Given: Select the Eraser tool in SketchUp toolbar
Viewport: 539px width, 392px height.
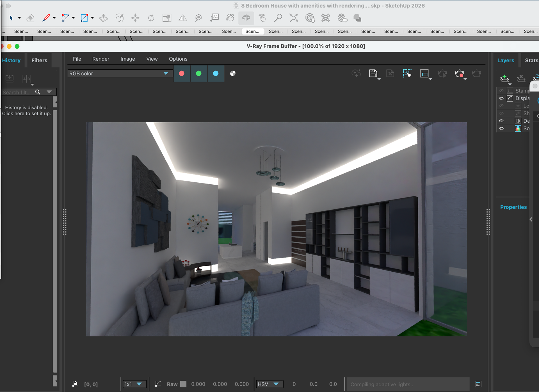Looking at the screenshot, I should pyautogui.click(x=30, y=18).
